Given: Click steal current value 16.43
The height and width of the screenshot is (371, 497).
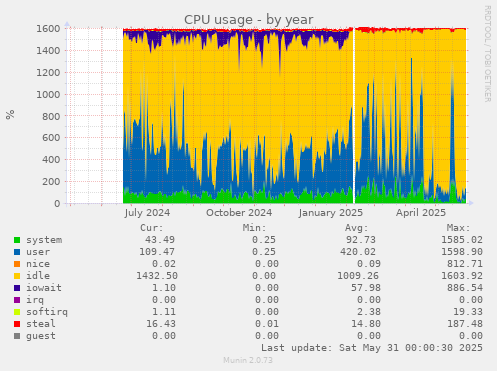Looking at the screenshot, I should coord(161,324).
